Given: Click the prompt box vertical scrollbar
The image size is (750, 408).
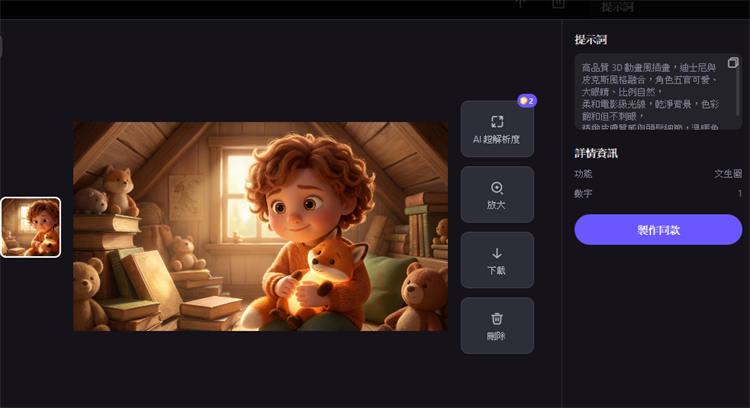Looking at the screenshot, I should click(739, 93).
